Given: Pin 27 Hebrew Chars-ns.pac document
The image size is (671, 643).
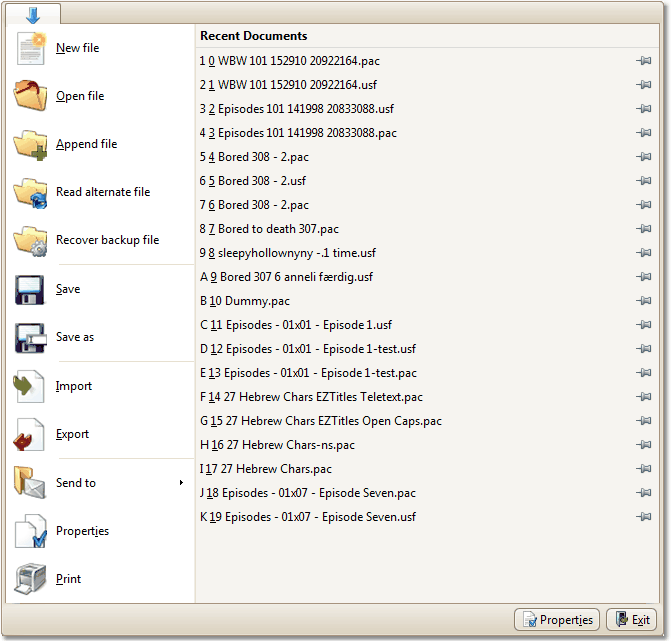Looking at the screenshot, I should [x=643, y=445].
